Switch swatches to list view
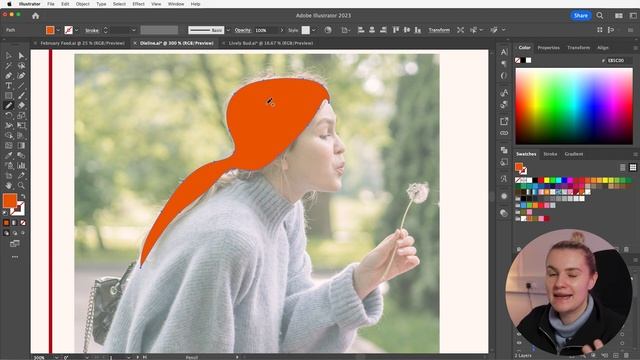The width and height of the screenshot is (640, 360). (x=622, y=167)
